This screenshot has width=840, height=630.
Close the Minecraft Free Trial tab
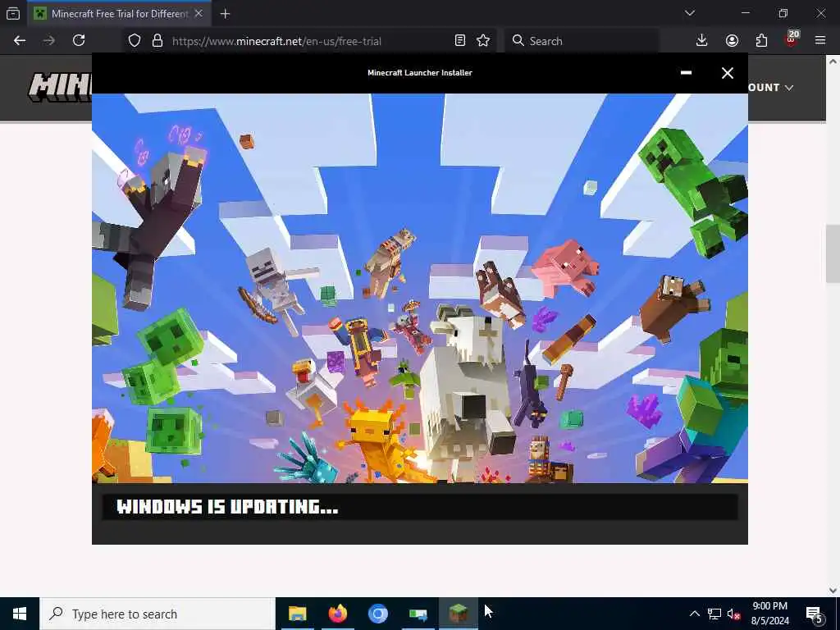point(199,13)
